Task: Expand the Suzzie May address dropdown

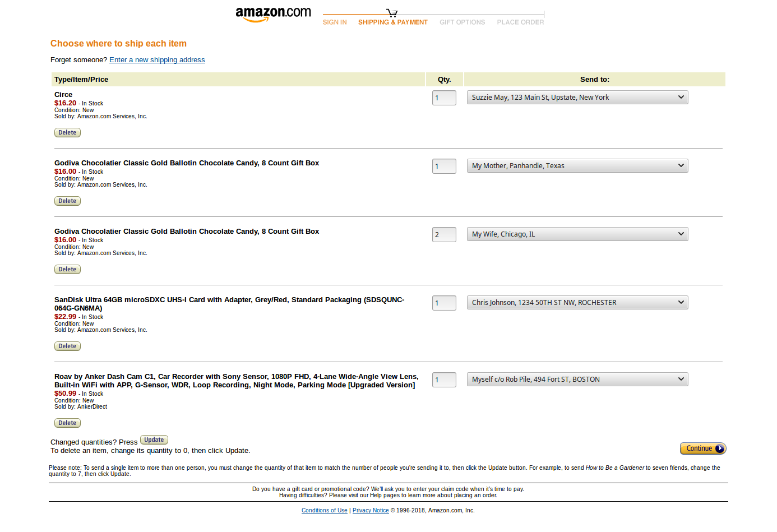Action: pos(577,98)
